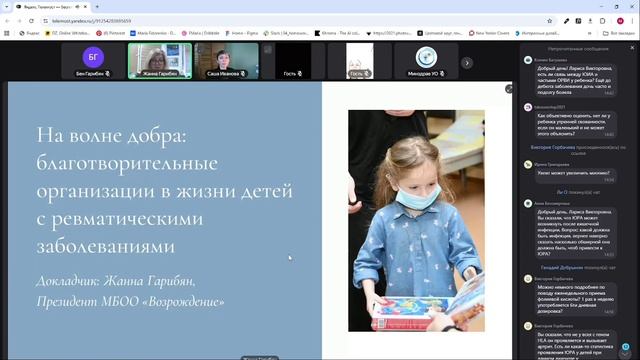640x360 pixels.
Task: Open the downloads icon in toolbar
Action: coord(590,21)
